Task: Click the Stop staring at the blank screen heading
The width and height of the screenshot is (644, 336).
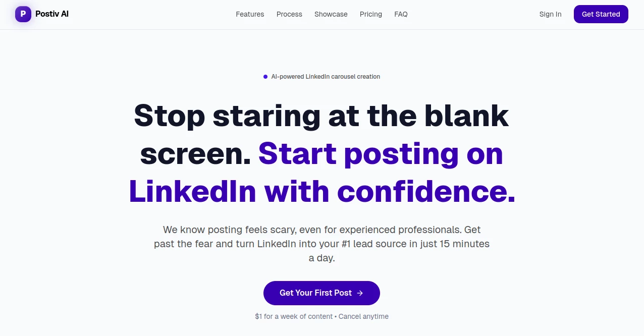Action: pos(321,116)
